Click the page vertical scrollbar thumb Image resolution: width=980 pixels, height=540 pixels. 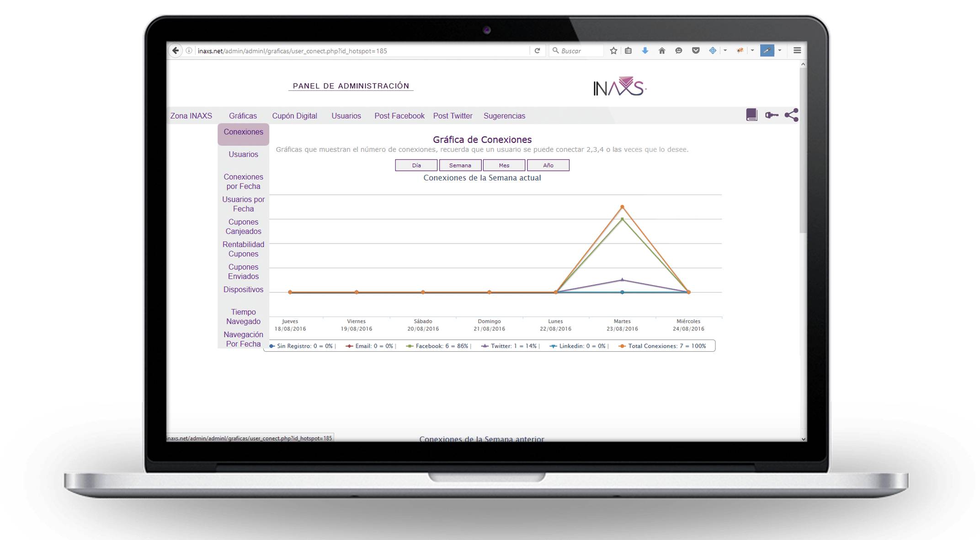pos(803,151)
